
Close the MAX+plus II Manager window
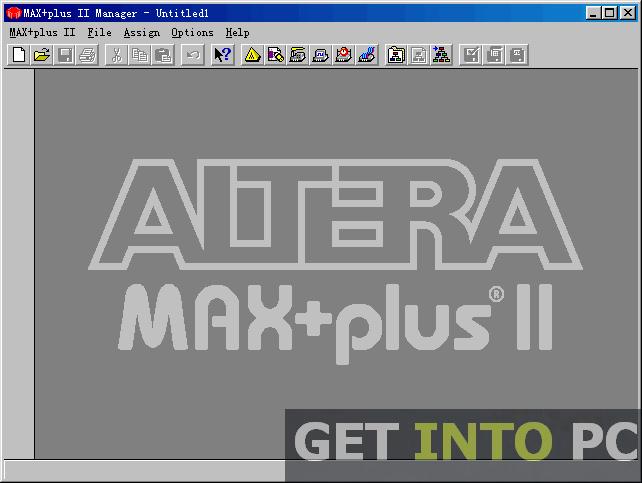[x=628, y=13]
